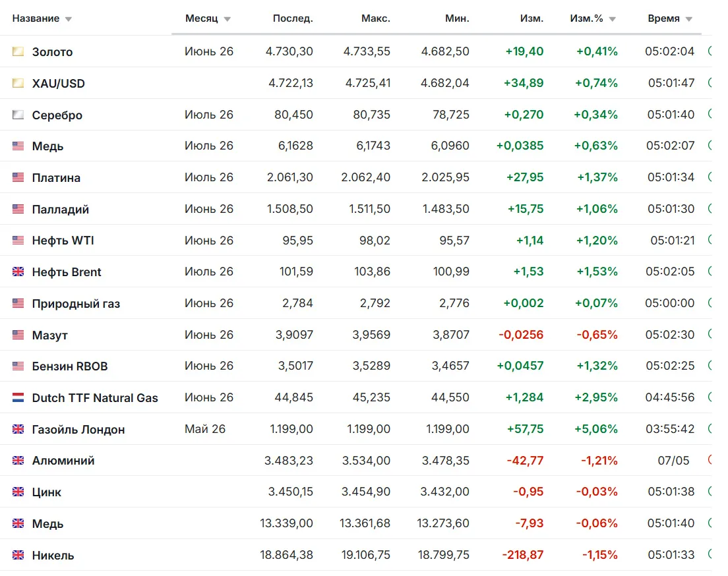Screen dimensions: 728x576
Task: Click the UK flag icon beside Никель
Action: tap(18, 555)
